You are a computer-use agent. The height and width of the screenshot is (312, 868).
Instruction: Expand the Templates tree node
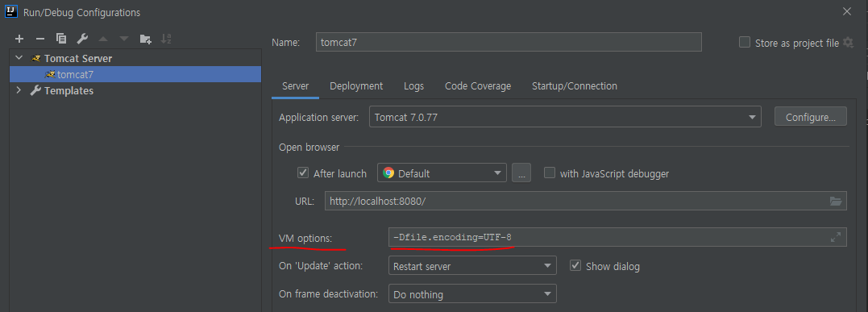pos(19,90)
